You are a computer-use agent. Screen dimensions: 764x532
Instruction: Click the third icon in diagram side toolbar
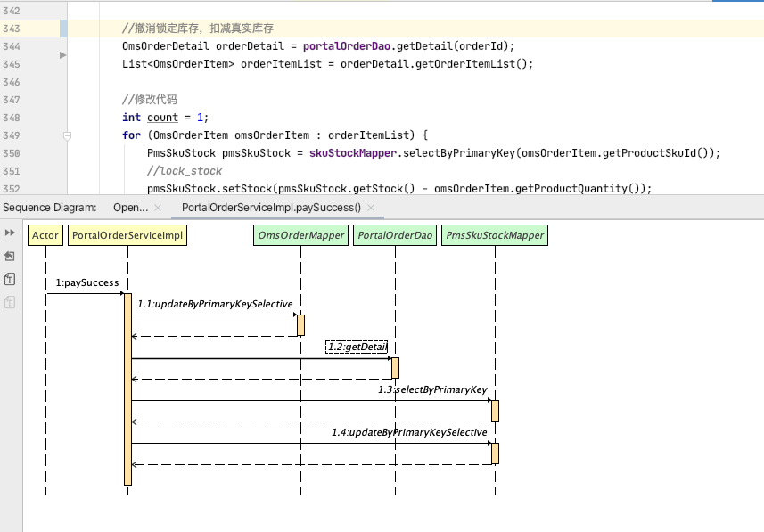[x=10, y=279]
